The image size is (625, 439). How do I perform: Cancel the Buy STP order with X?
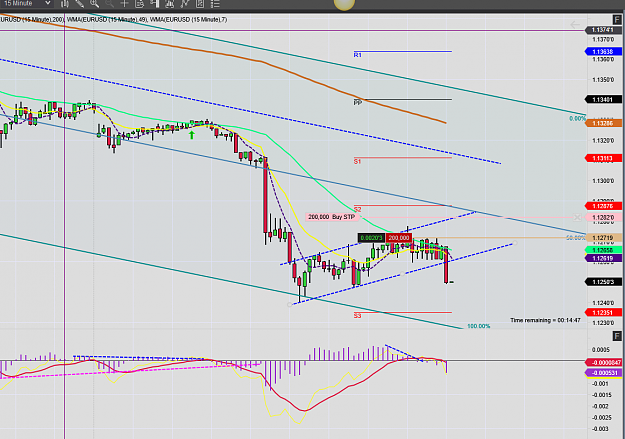coord(577,217)
